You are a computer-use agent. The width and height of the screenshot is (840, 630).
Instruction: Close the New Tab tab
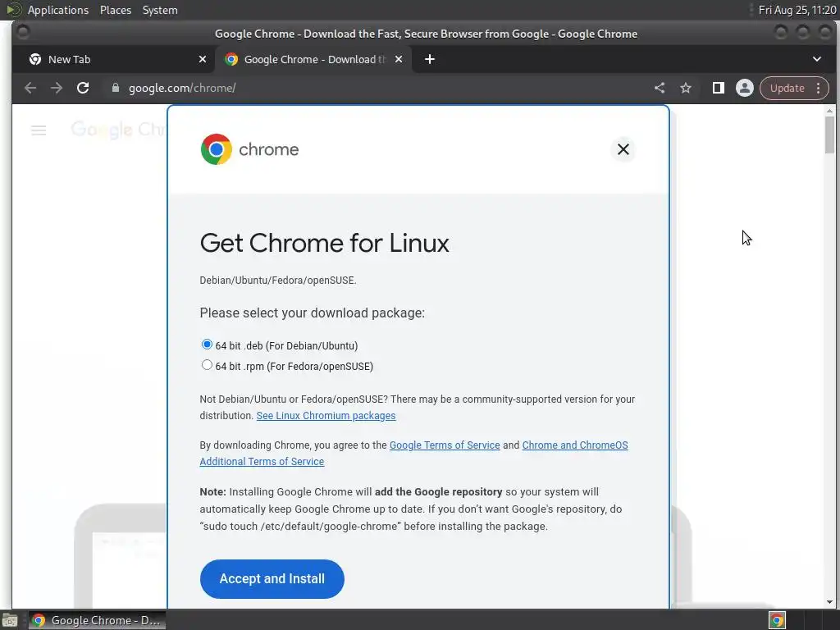coord(203,59)
